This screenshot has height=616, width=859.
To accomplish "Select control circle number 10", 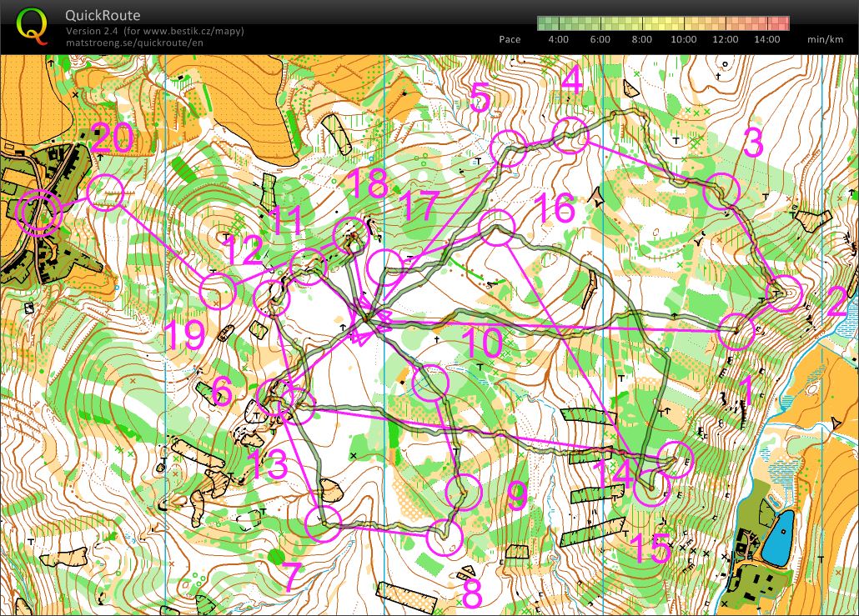I will [432, 382].
